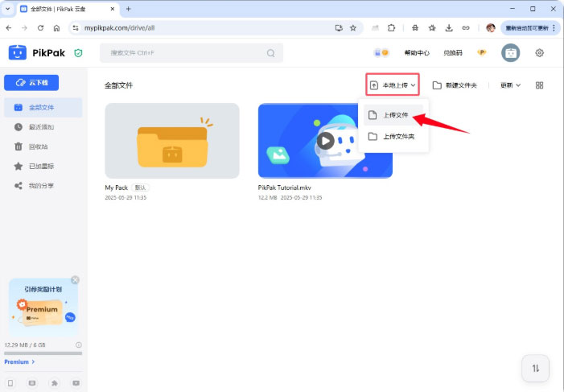
Task: Click the storage usage progress bar
Action: point(43,353)
